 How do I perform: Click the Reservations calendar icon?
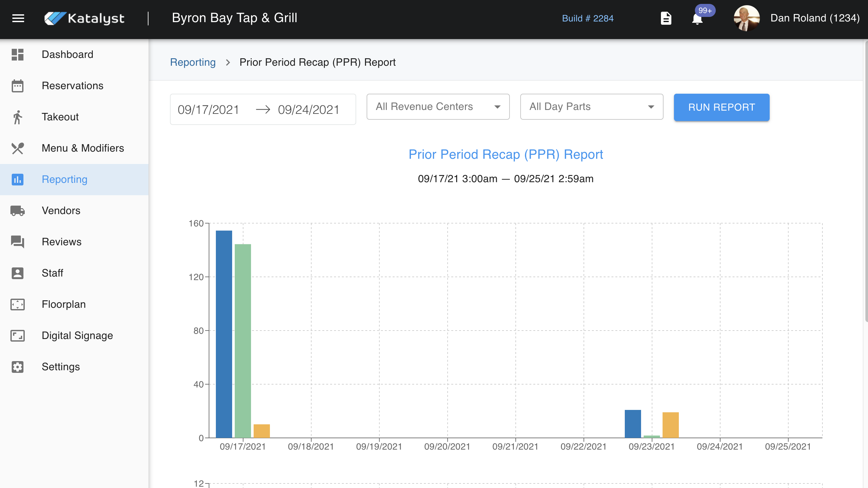pos(18,86)
